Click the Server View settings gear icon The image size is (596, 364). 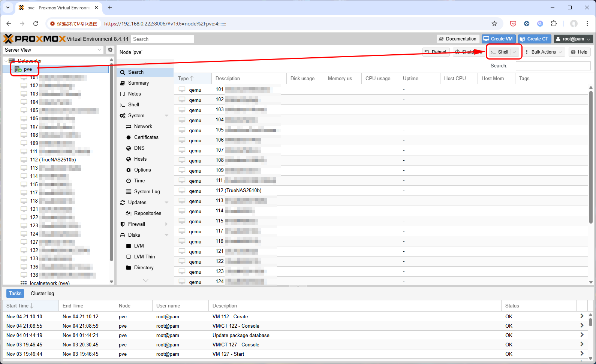click(x=110, y=50)
